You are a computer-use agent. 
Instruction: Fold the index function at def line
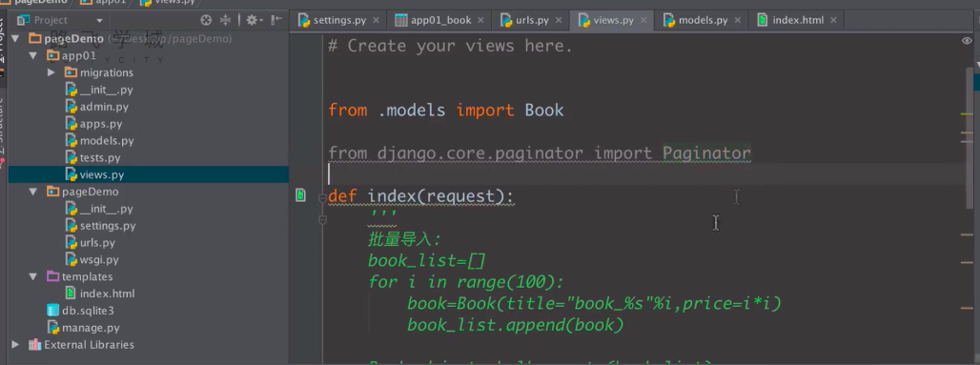[x=322, y=198]
